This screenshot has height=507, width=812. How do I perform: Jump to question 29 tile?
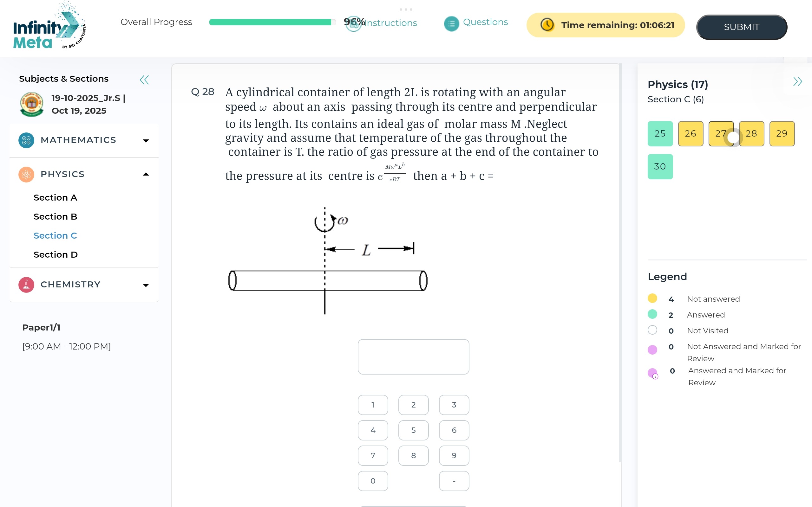click(x=782, y=133)
